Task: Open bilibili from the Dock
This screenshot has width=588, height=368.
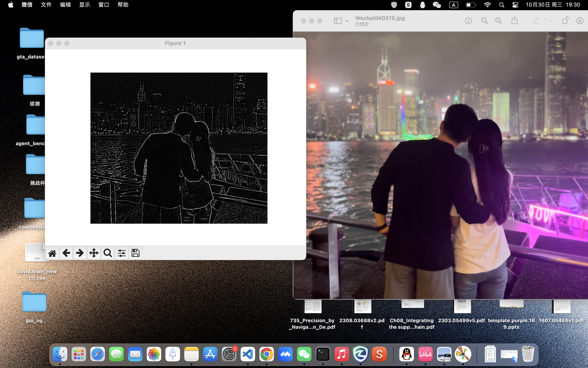Action: (425, 354)
